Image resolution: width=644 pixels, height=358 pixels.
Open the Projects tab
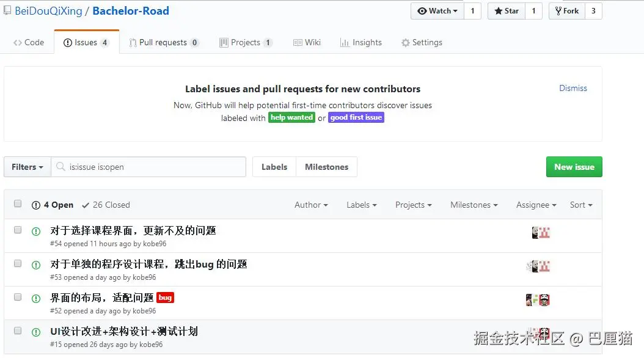246,42
